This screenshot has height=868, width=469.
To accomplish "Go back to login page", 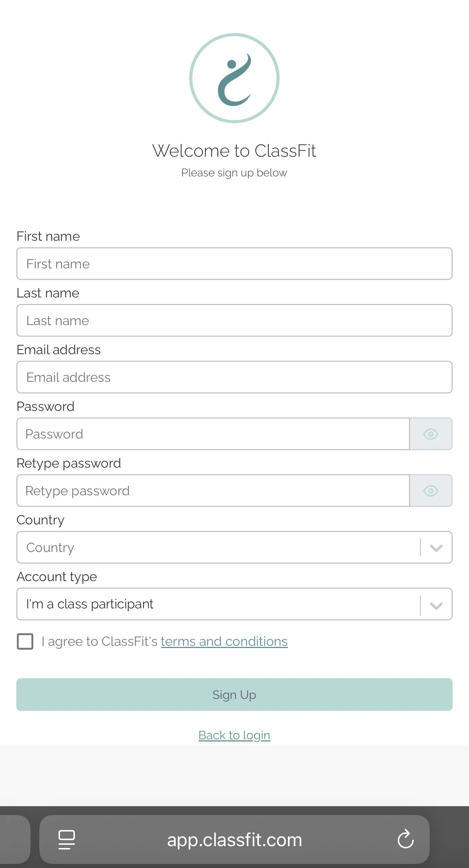I will (x=234, y=735).
